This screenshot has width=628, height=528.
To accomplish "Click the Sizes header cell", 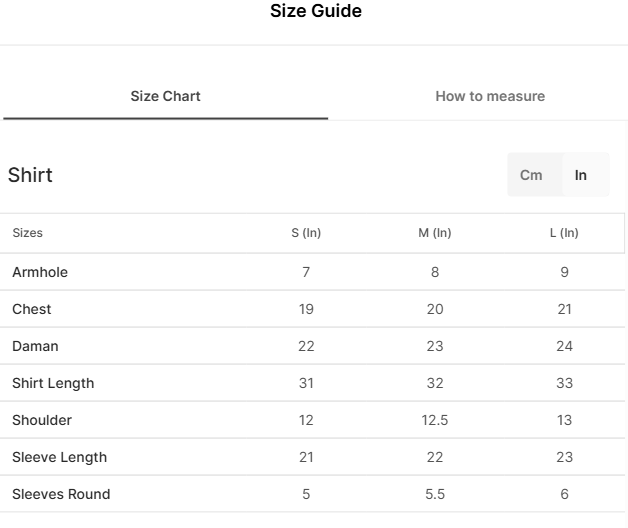I will (x=27, y=233).
